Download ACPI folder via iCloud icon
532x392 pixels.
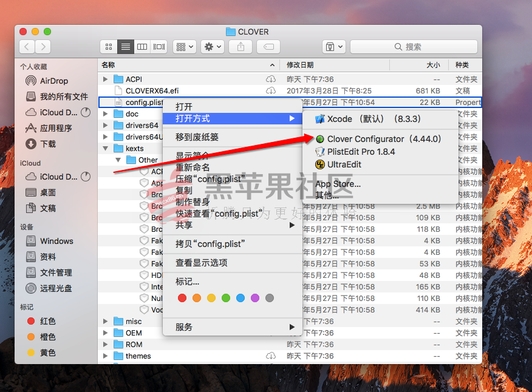[x=271, y=79]
